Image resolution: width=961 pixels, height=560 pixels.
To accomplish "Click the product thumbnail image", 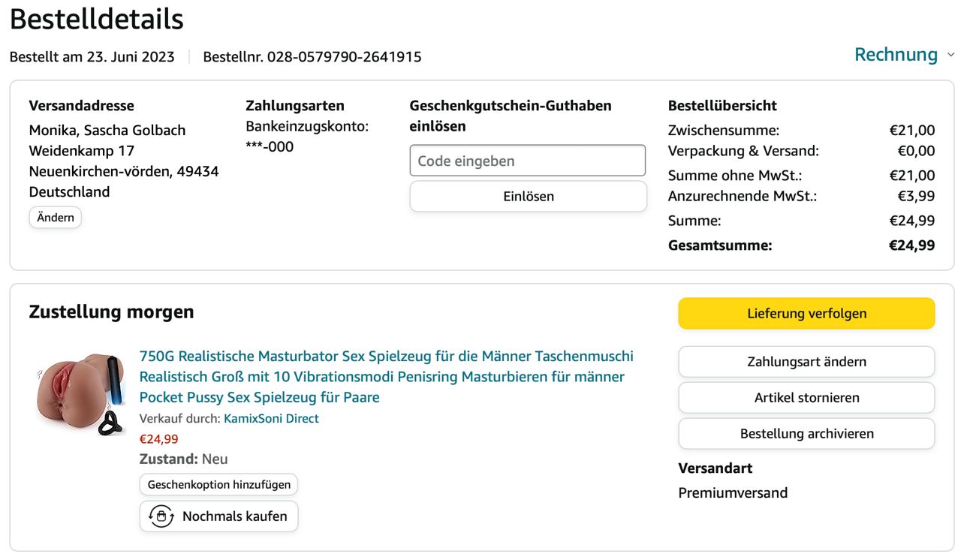I will (80, 395).
